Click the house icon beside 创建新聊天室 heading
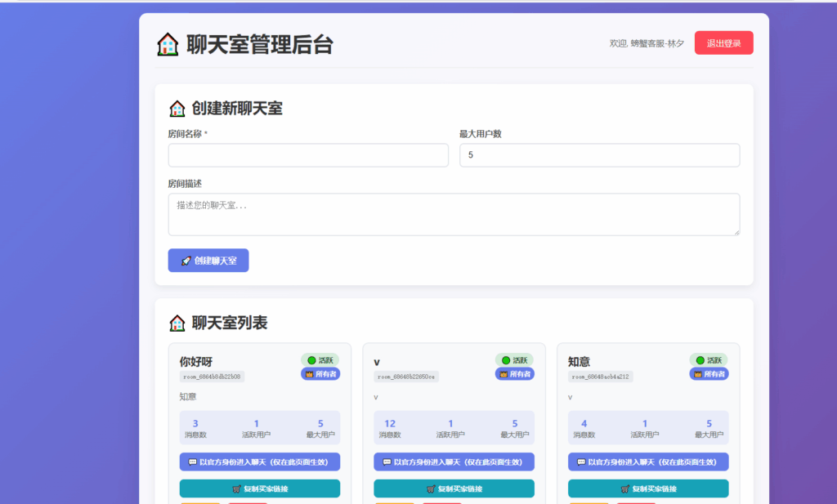 coord(177,108)
